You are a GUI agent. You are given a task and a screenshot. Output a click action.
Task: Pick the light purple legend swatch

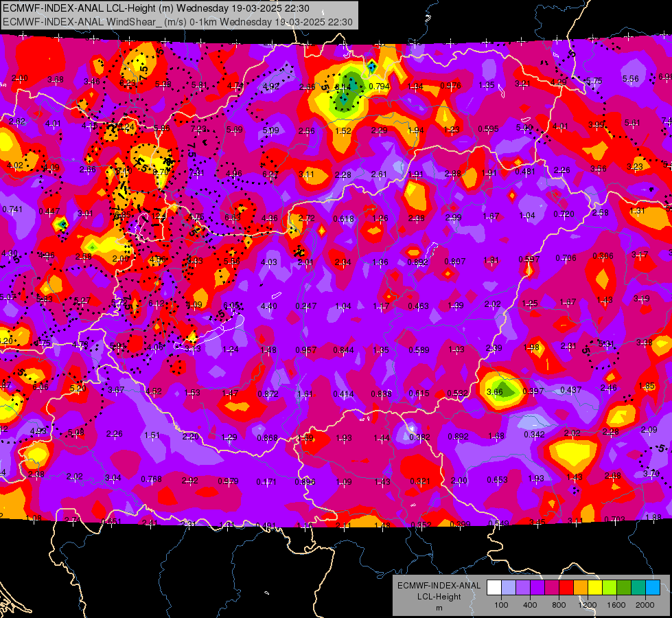pos(523,587)
